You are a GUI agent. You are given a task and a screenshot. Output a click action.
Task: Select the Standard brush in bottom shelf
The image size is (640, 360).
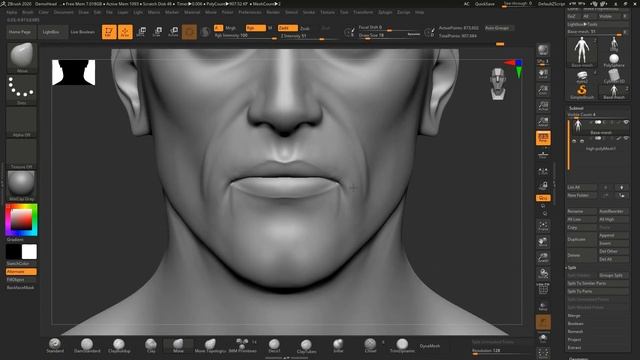pyautogui.click(x=55, y=345)
